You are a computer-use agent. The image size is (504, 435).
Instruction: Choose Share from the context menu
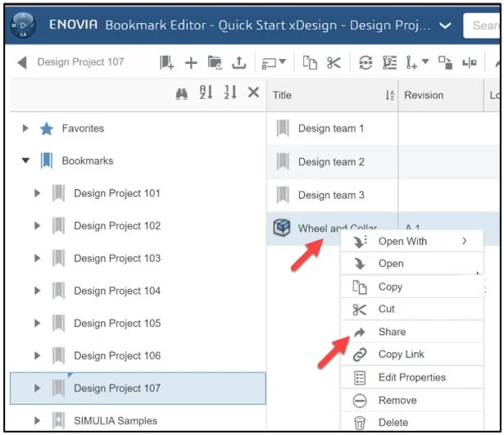[x=392, y=332]
